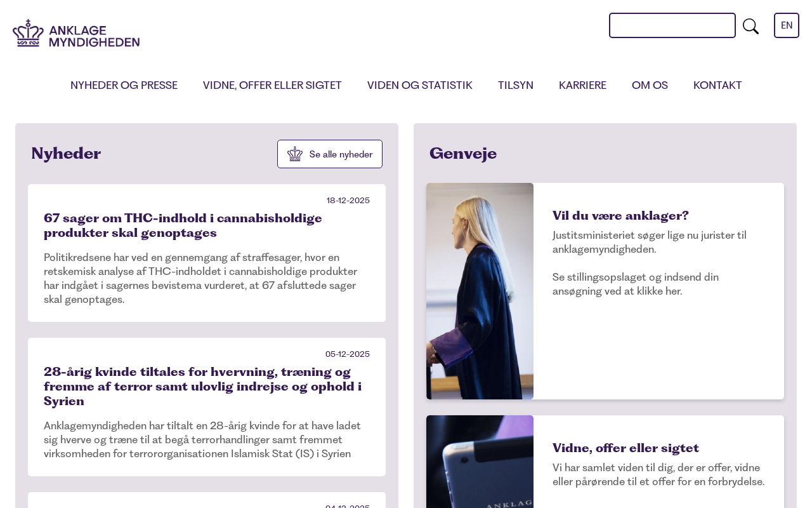Open the Om os menu item
This screenshot has height=508, width=812.
click(650, 85)
